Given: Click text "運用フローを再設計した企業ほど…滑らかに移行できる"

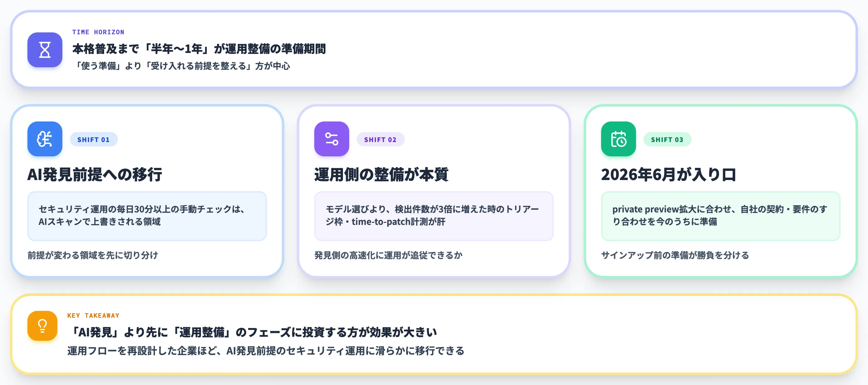Looking at the screenshot, I should point(266,351).
